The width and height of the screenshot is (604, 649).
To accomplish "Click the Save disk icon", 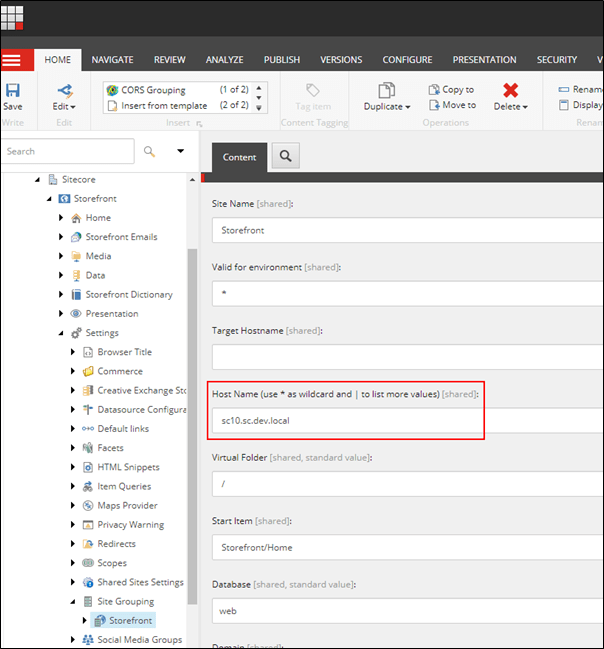I will (12, 90).
